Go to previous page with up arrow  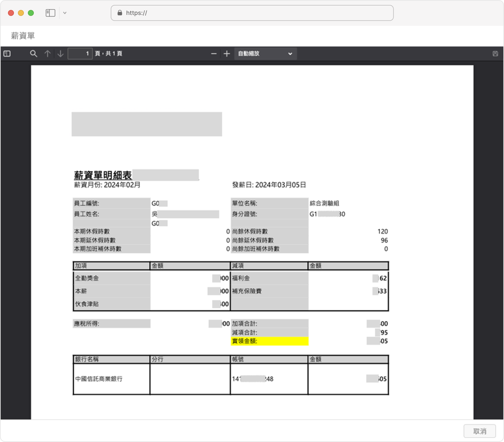click(x=47, y=54)
